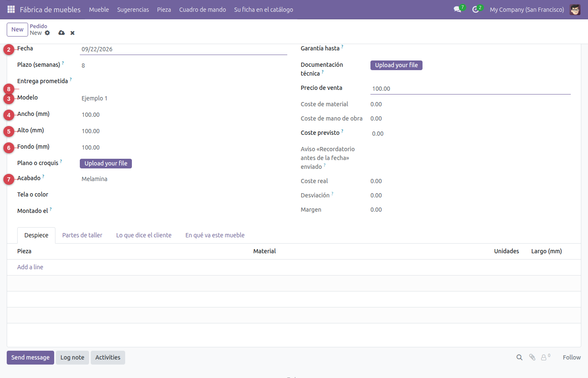The image size is (588, 378).
Task: Open the Acabado selection showing Melamina
Action: tap(184, 179)
